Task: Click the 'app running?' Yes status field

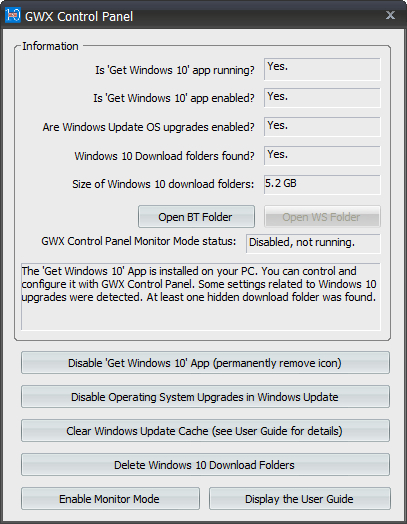Action: 322,69
